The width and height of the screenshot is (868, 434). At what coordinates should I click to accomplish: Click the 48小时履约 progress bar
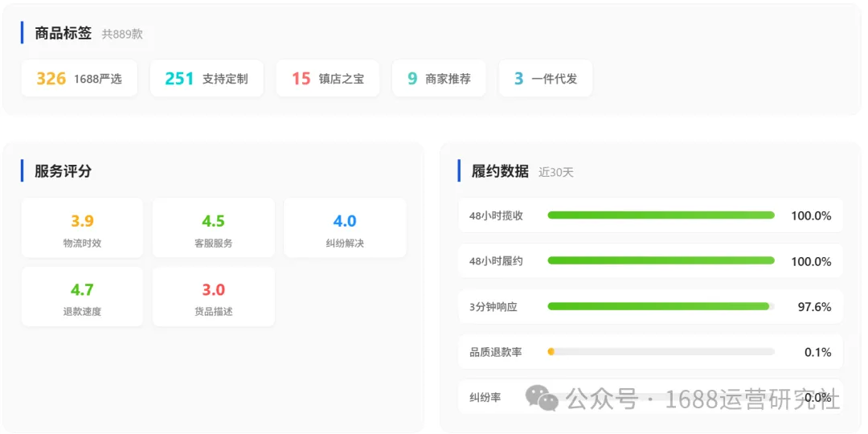pos(661,260)
